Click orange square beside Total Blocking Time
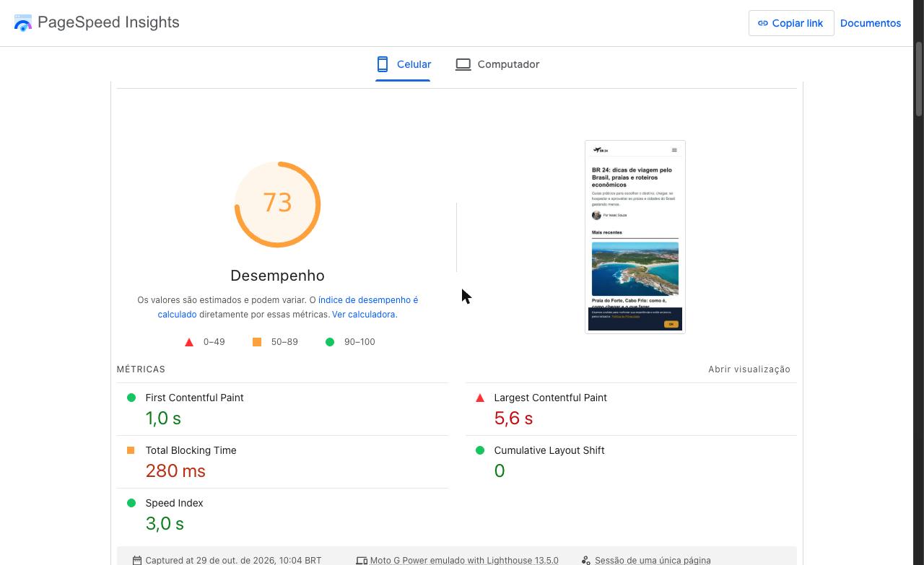Image resolution: width=924 pixels, height=565 pixels. coord(131,450)
